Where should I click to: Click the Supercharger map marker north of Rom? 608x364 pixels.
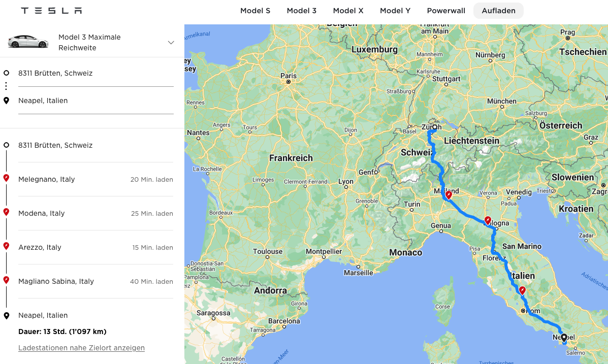[x=522, y=291]
